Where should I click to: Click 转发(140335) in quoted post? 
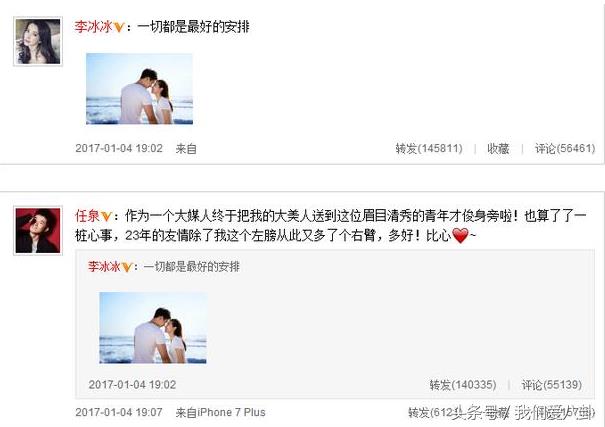coord(463,385)
